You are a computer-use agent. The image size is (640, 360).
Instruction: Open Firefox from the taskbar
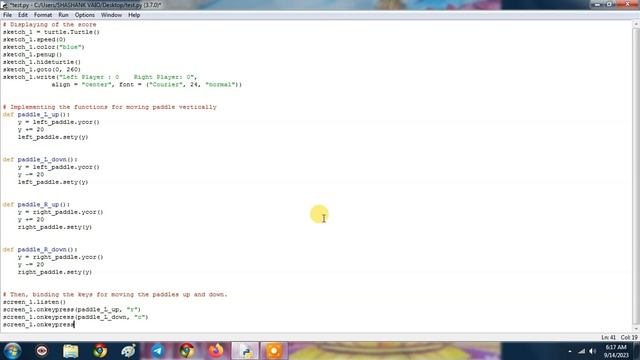216,351
